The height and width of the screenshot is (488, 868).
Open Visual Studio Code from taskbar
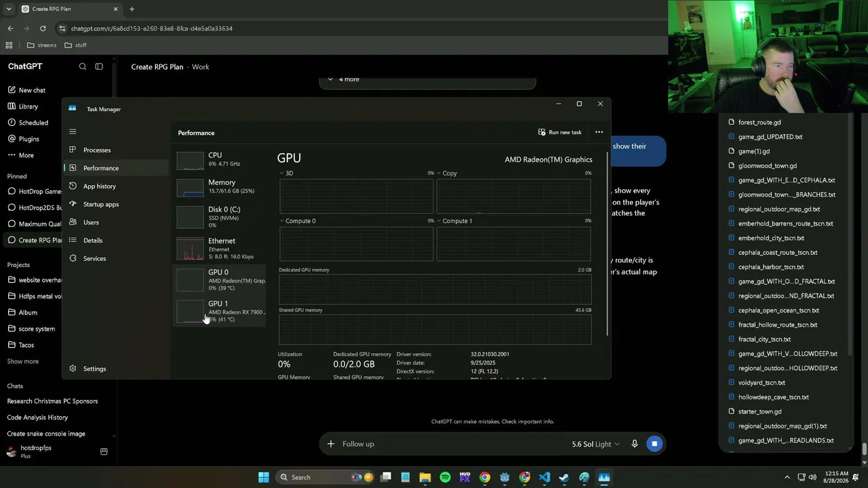click(x=545, y=477)
